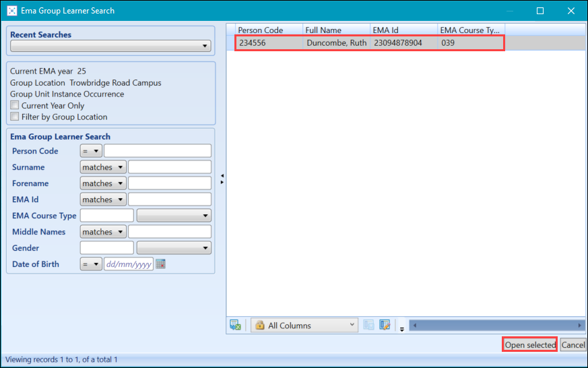
Task: Click in the Date of Birth dd/mm/yyyy field
Action: pyautogui.click(x=129, y=264)
